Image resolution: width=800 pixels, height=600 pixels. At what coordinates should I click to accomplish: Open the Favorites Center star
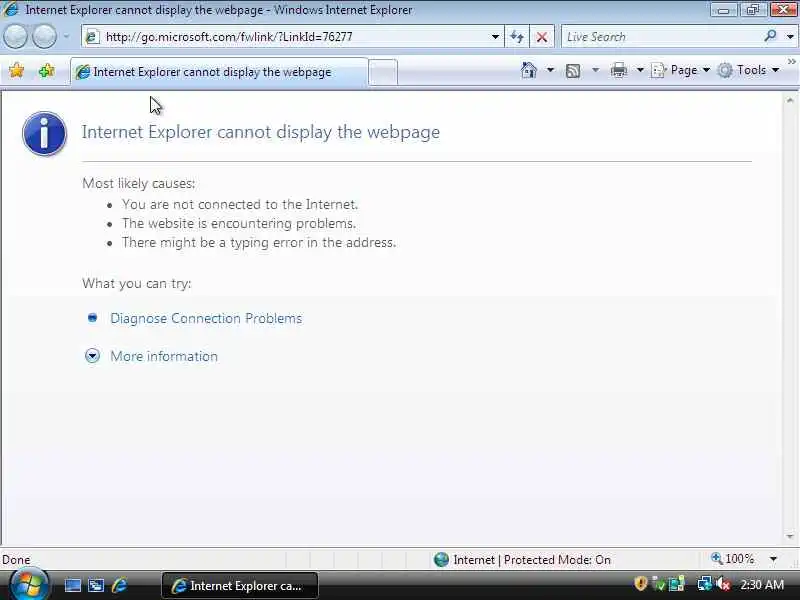coord(16,70)
